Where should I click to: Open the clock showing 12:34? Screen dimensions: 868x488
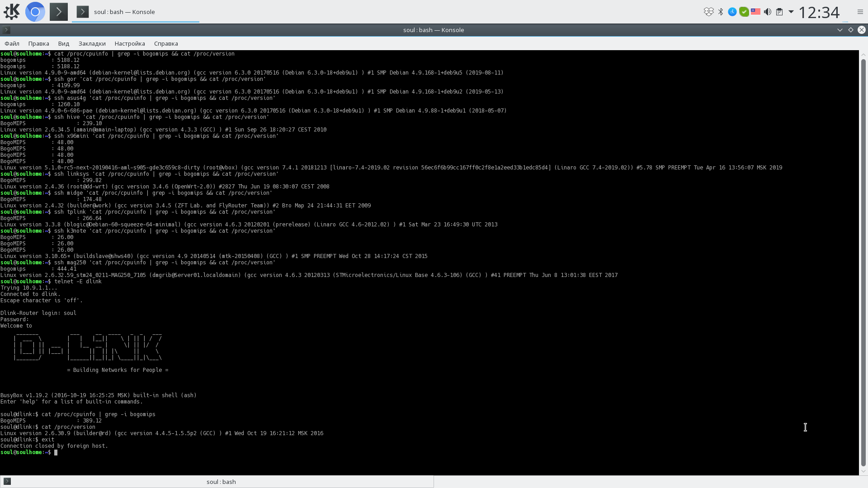819,12
